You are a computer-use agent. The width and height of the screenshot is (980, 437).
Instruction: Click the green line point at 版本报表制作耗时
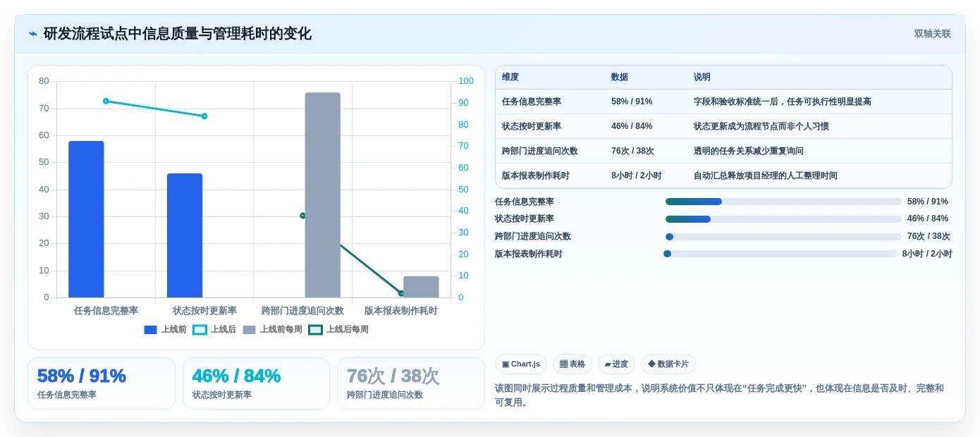[401, 293]
